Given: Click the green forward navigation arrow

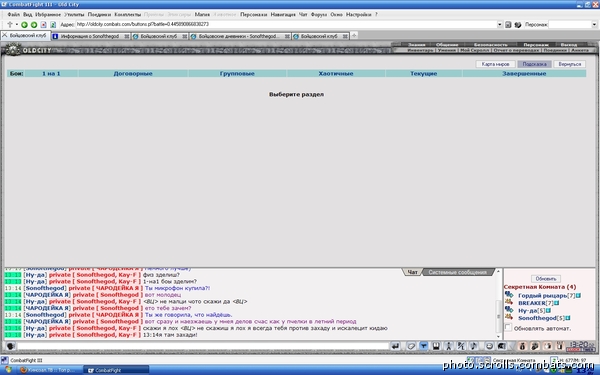Looking at the screenshot, I should [34, 24].
